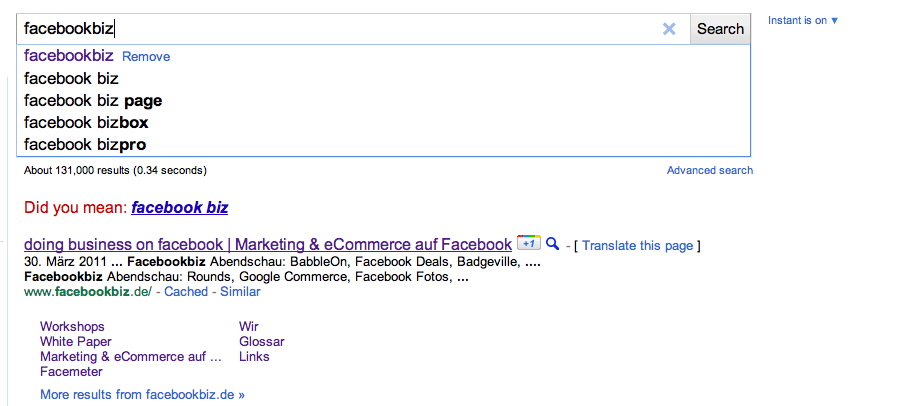The image size is (900, 406).
Task: Clear the search box with X icon
Action: [669, 29]
